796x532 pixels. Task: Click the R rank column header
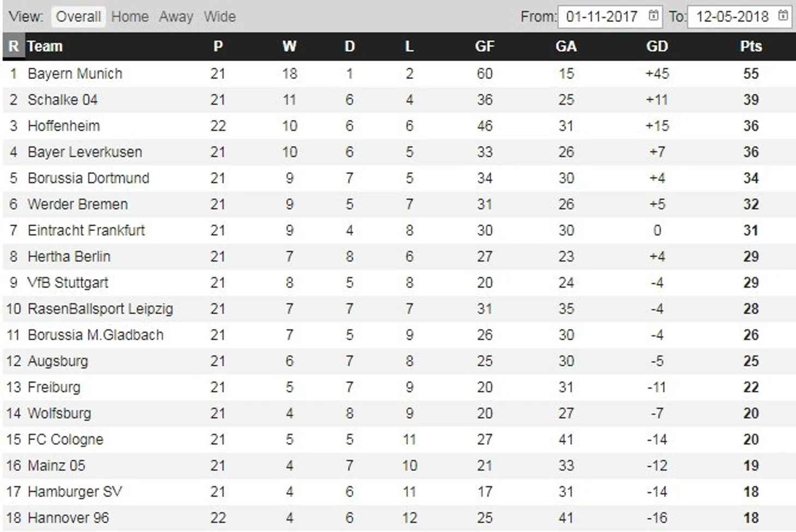tap(14, 46)
